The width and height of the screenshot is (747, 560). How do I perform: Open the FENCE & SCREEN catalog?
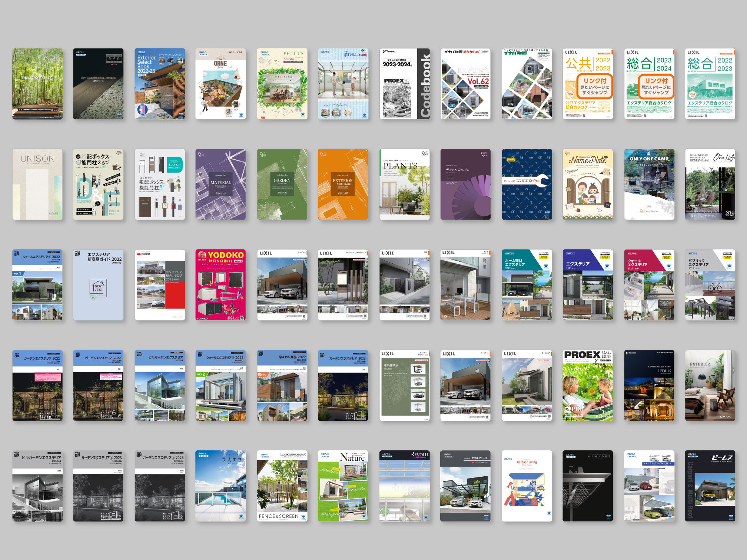(282, 486)
